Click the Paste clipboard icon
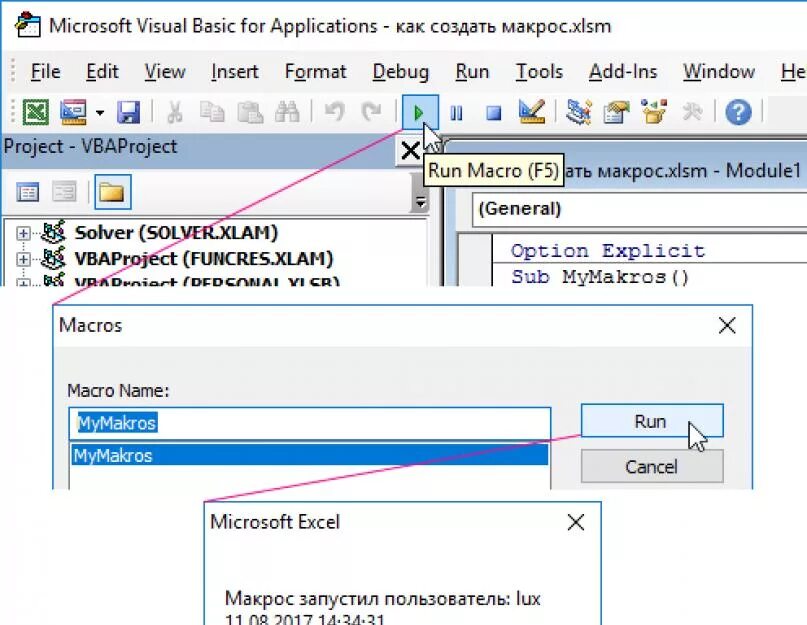807x625 pixels. [250, 112]
